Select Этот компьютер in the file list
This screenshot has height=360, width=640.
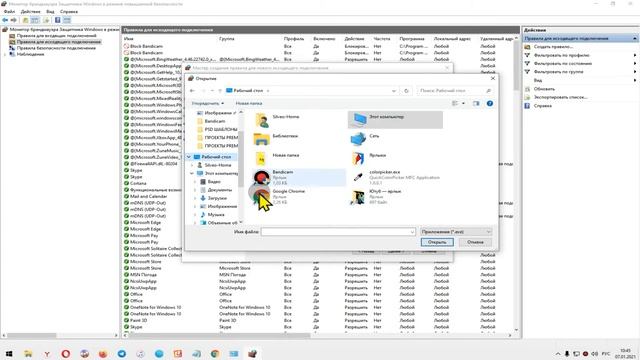click(x=395, y=120)
